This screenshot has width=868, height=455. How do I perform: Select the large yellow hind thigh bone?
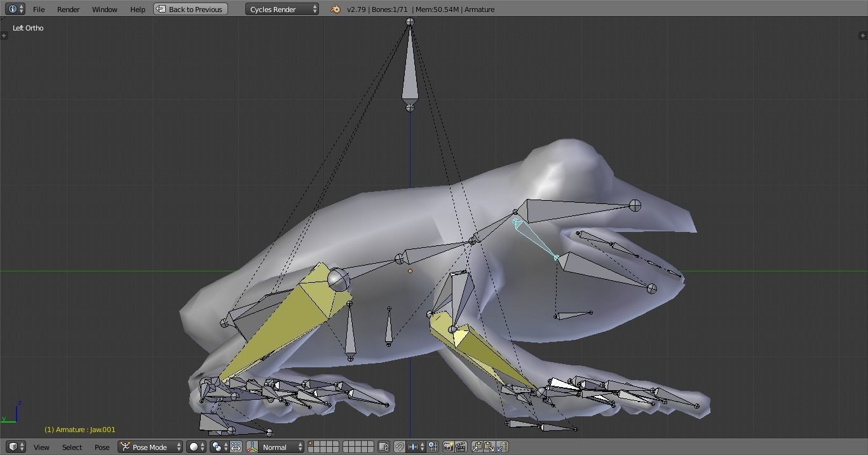pos(287,321)
